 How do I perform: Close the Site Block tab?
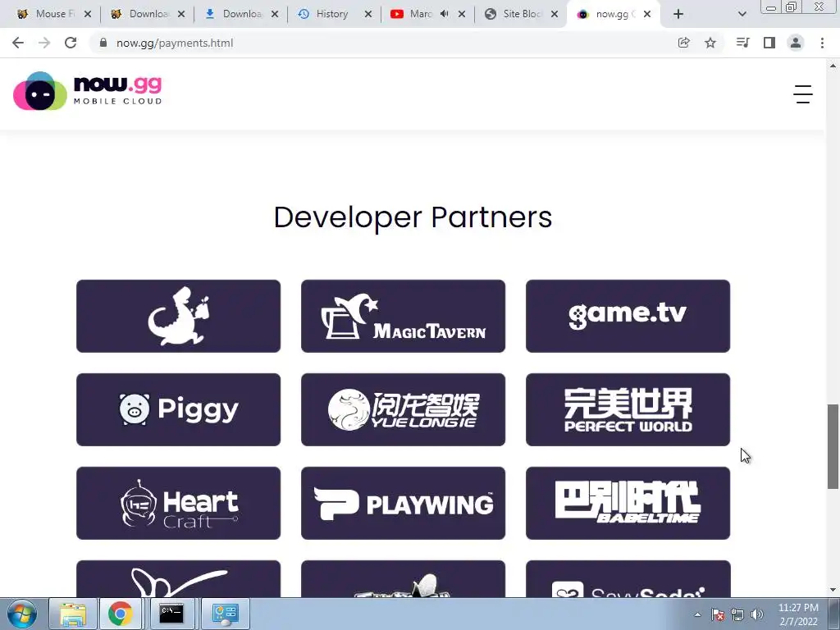555,14
